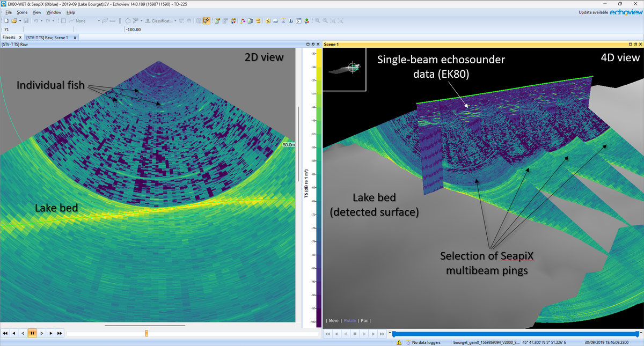Click the colorful cubes icon in toolbar

click(x=306, y=20)
